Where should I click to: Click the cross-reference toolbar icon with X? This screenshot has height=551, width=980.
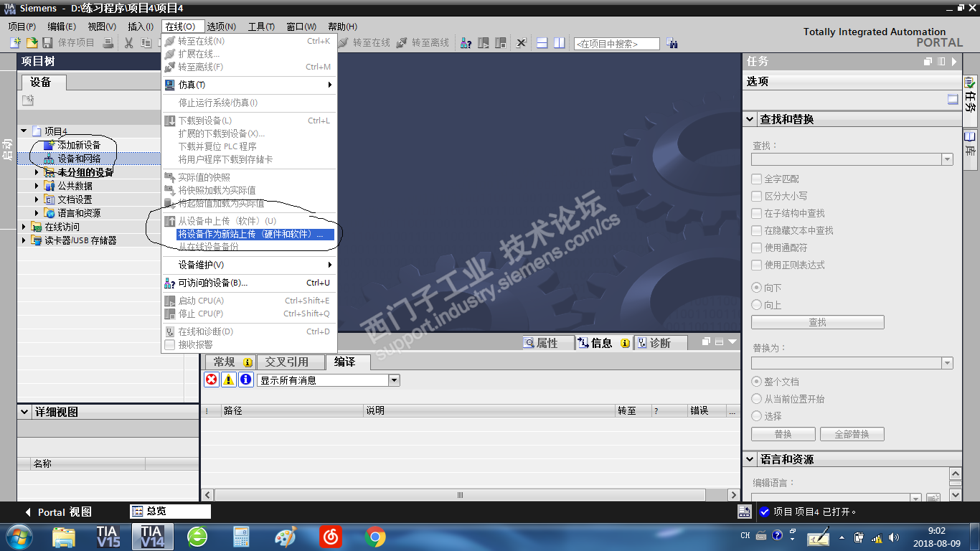pyautogui.click(x=522, y=43)
